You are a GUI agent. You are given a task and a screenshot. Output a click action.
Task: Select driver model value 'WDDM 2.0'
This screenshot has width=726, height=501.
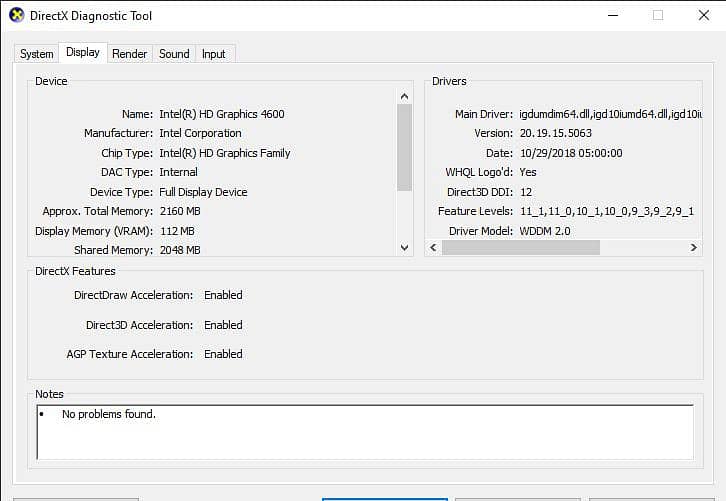point(545,231)
